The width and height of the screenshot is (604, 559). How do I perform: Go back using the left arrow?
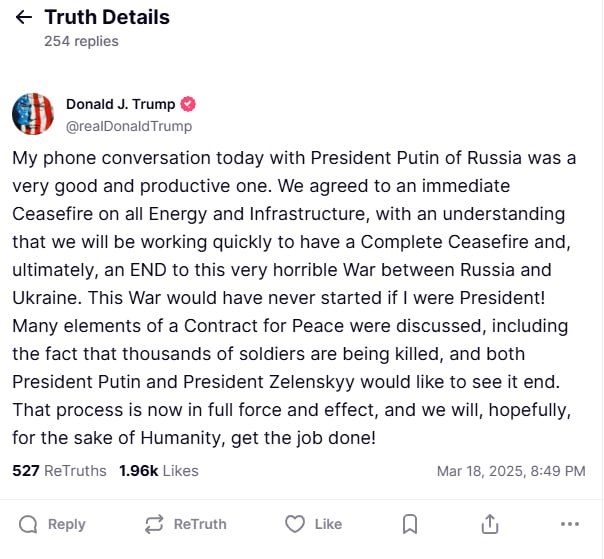pos(24,18)
